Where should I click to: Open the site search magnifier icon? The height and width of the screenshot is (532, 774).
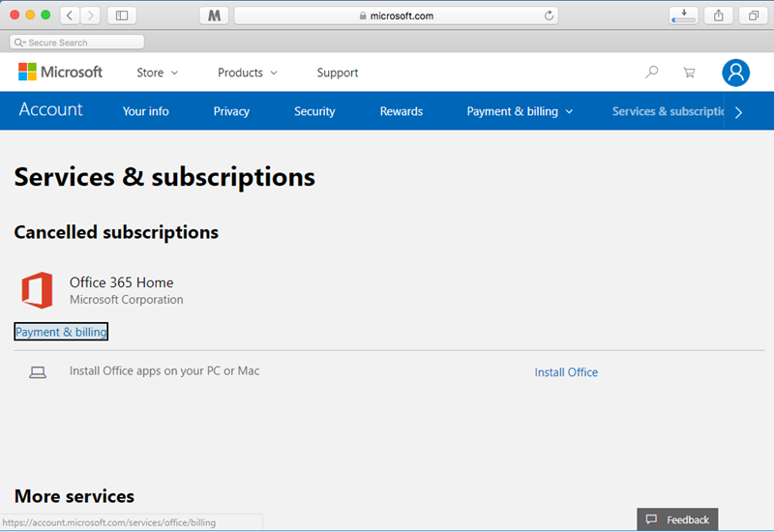point(651,72)
